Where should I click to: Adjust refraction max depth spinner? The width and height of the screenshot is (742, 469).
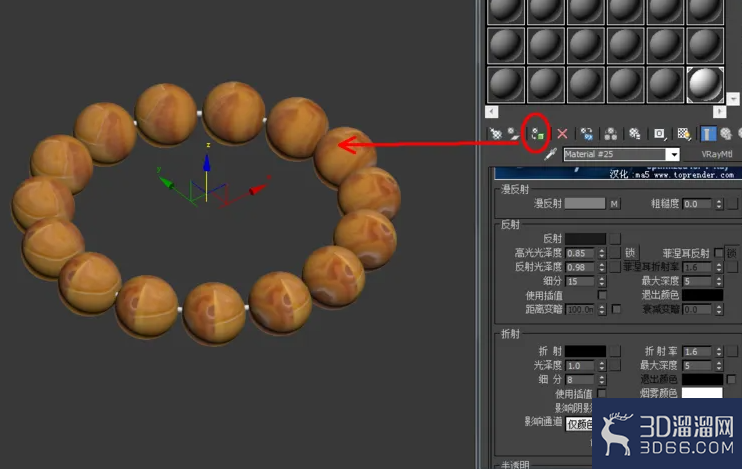(x=719, y=366)
